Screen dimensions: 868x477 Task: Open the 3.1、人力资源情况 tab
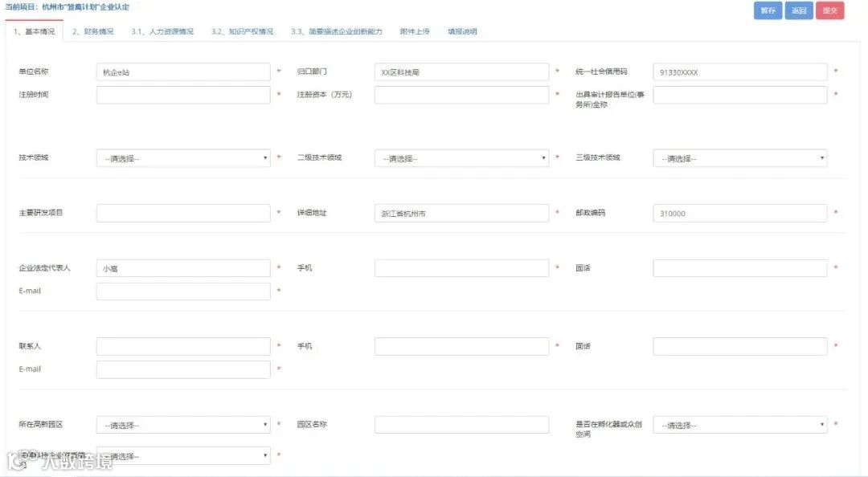click(x=162, y=31)
